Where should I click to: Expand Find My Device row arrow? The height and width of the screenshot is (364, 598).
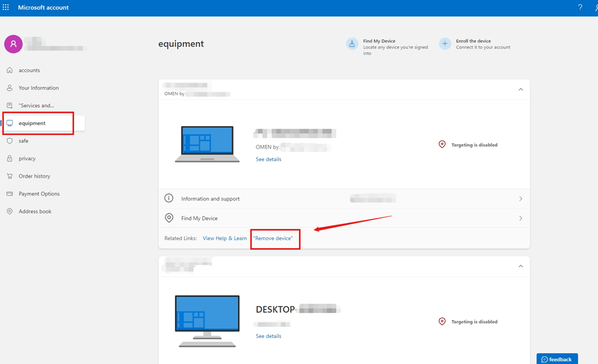coord(521,218)
